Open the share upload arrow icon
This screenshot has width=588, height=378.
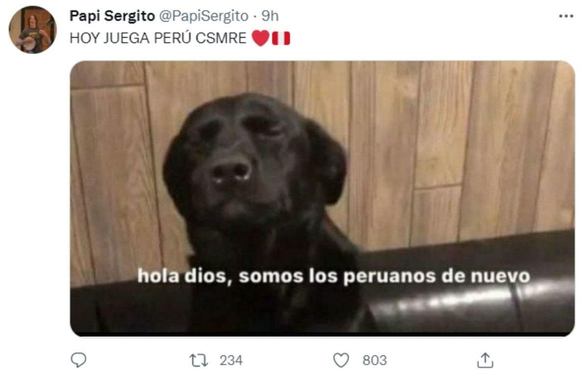pyautogui.click(x=485, y=360)
